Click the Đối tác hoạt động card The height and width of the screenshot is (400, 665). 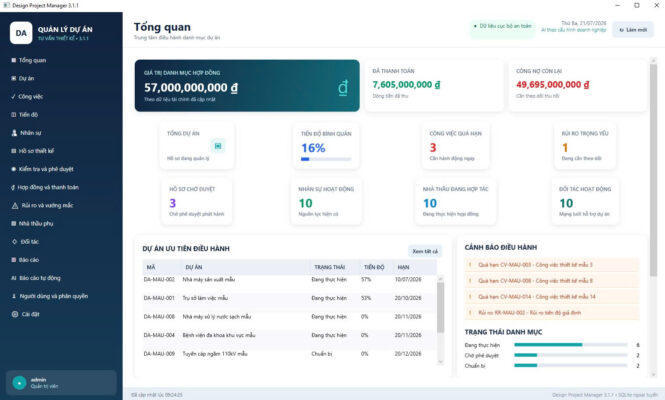pyautogui.click(x=585, y=201)
